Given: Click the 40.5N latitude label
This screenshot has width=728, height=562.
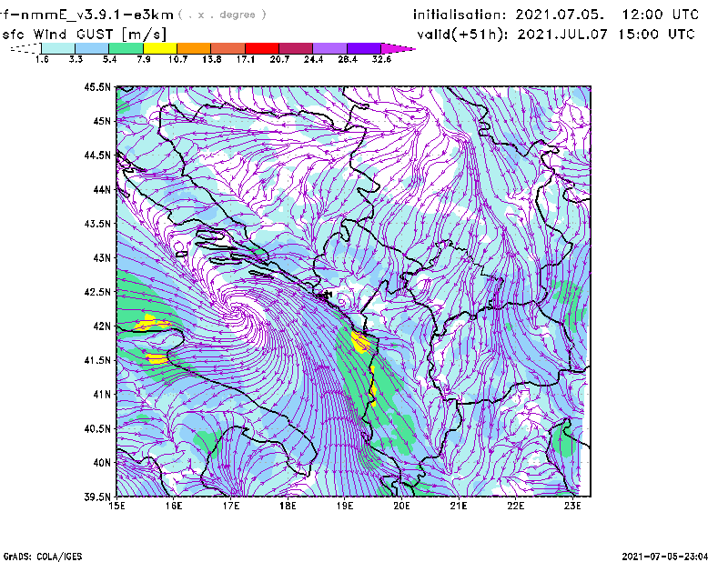Looking at the screenshot, I should [97, 429].
